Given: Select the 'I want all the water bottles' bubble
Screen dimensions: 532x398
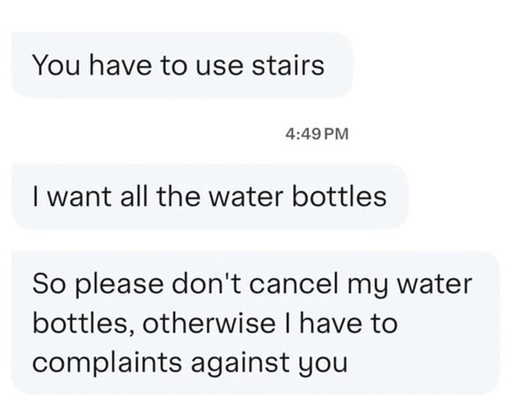Looking at the screenshot, I should [210, 196].
